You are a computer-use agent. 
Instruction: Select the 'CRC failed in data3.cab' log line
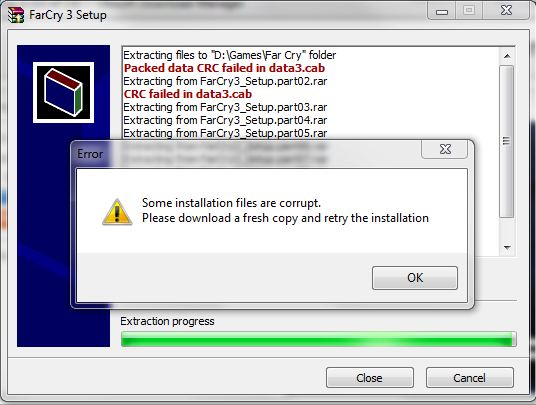point(188,94)
